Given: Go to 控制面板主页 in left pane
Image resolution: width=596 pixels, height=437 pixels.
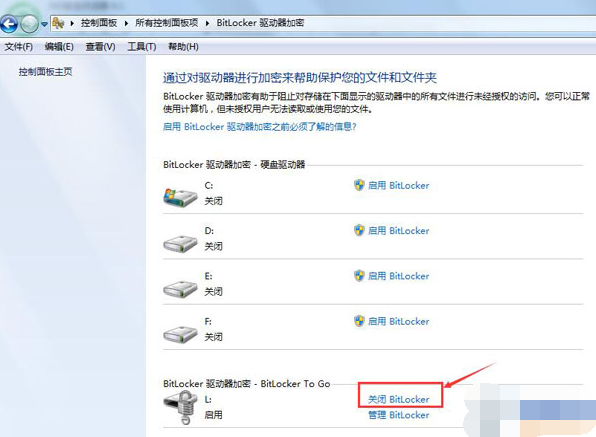Looking at the screenshot, I should [46, 71].
